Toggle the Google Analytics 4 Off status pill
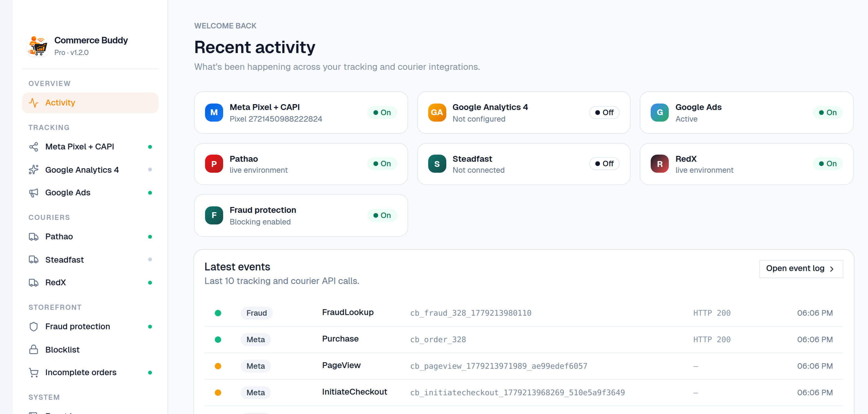 coord(604,112)
